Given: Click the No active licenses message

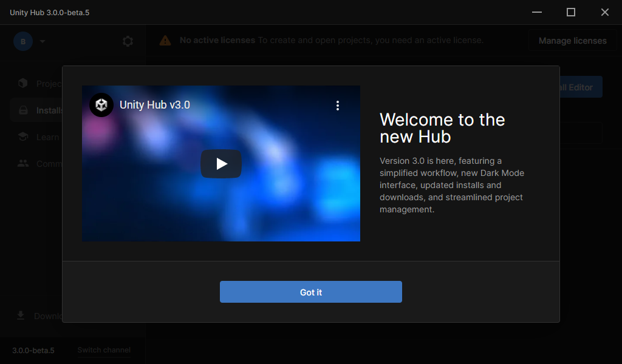Looking at the screenshot, I should click(x=332, y=40).
